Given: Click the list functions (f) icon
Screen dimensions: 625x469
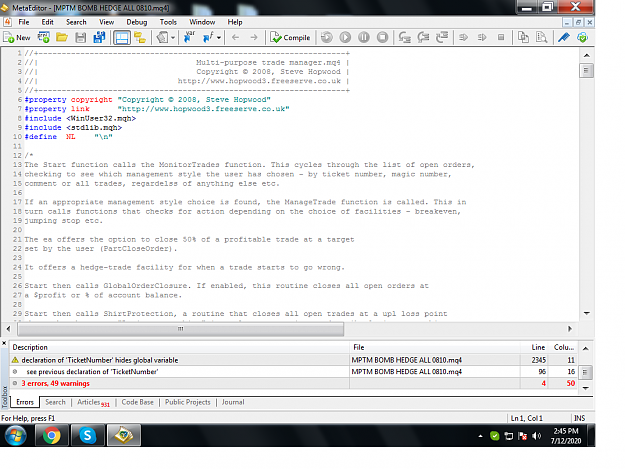Looking at the screenshot, I should 208,37.
